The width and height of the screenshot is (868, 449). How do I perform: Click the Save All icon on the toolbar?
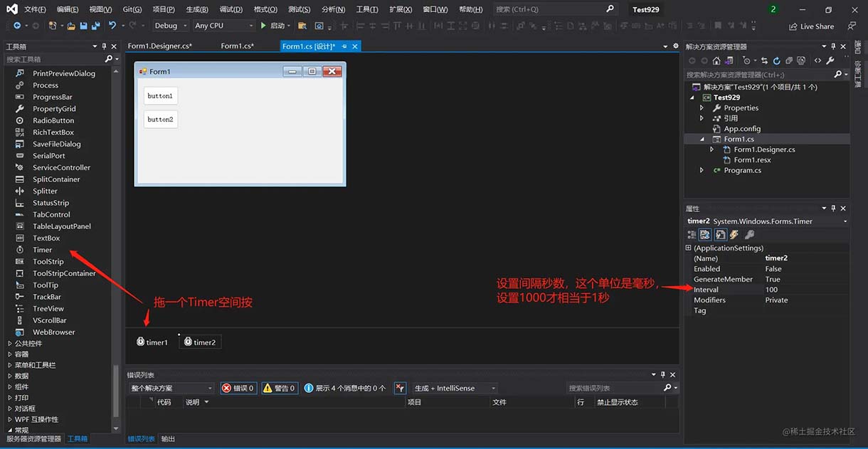click(x=95, y=26)
